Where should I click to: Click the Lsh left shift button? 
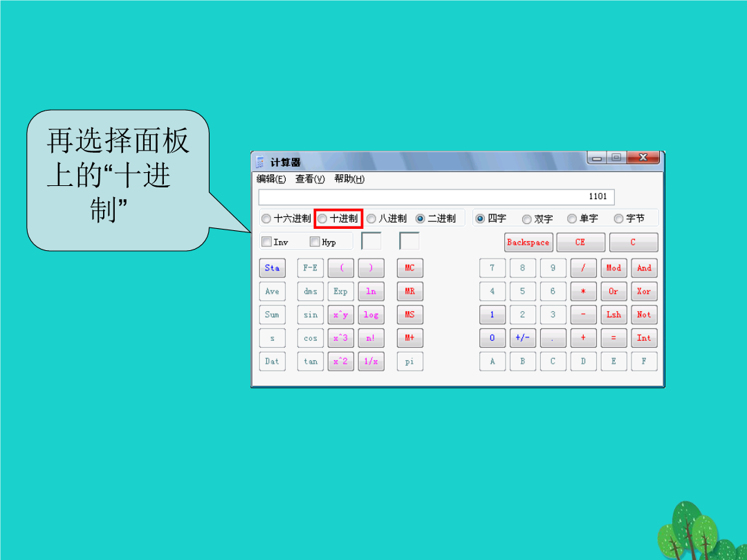coord(614,315)
